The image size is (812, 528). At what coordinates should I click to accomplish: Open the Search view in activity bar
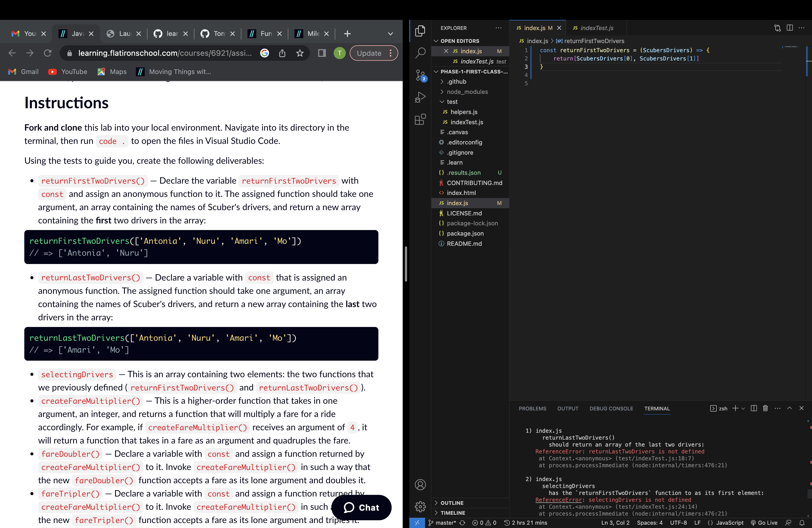point(420,53)
